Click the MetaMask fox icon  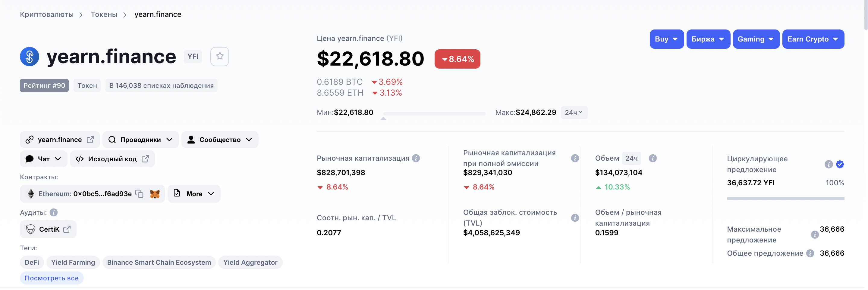point(155,194)
